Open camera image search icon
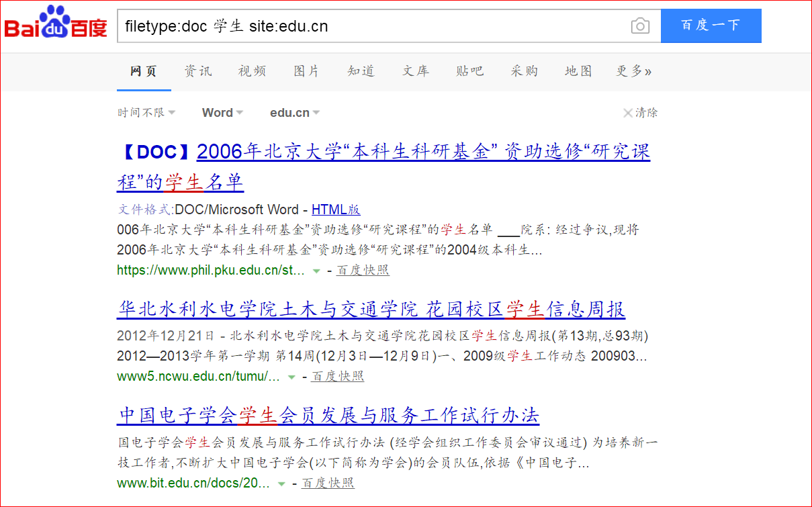Viewport: 812px width, 507px height. (x=640, y=26)
